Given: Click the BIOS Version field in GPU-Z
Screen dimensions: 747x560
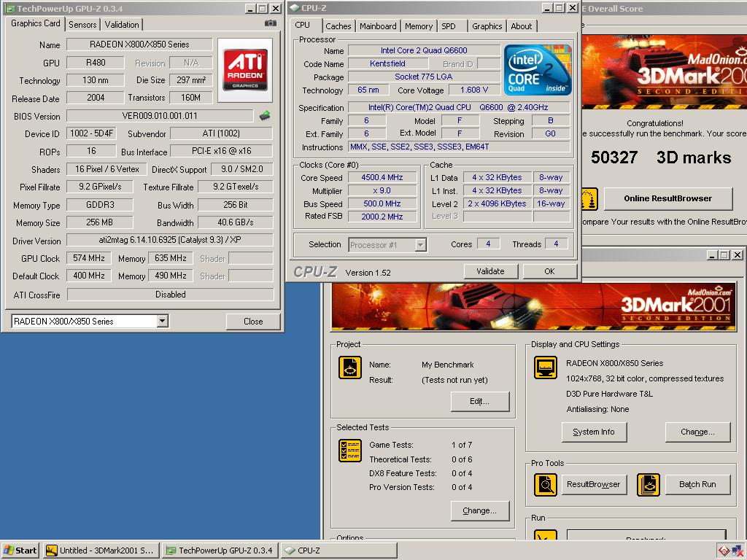Looking at the screenshot, I should [x=160, y=116].
